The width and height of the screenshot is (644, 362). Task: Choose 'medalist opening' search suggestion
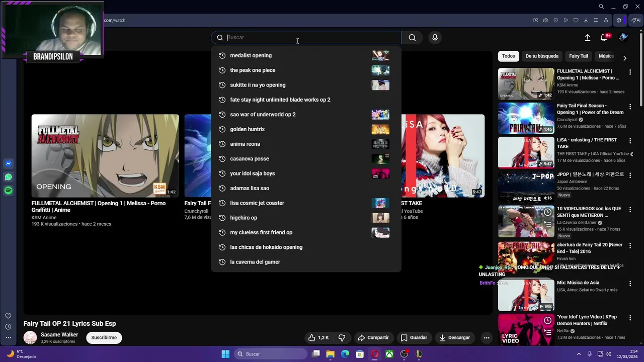click(x=306, y=55)
